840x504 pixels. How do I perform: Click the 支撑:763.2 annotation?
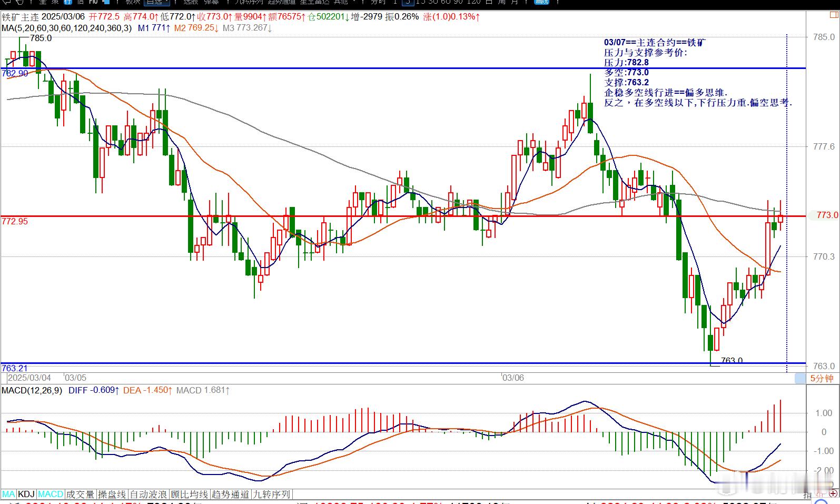626,83
